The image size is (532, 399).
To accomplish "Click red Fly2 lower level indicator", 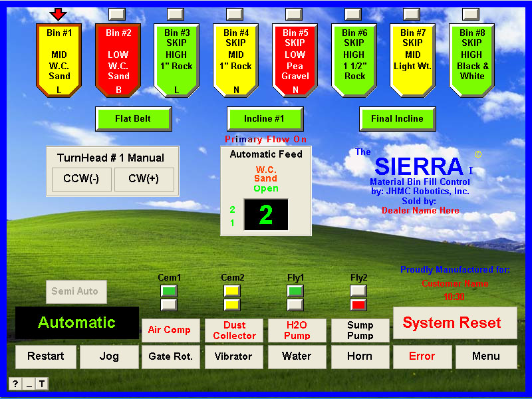I will [358, 305].
